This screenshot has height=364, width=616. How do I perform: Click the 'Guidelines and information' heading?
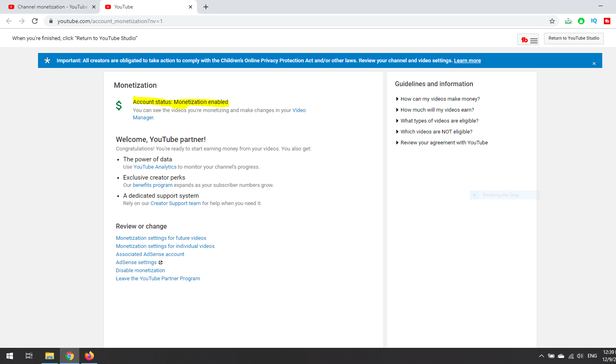(x=434, y=84)
